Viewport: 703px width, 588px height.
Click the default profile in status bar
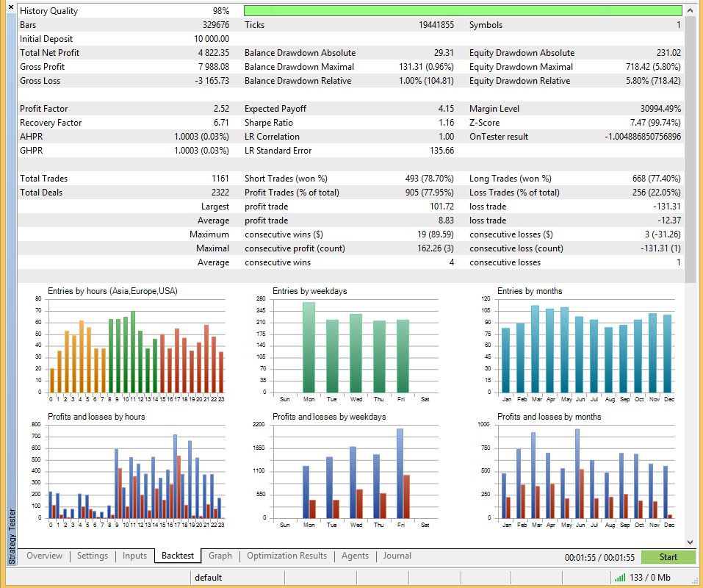(x=209, y=578)
